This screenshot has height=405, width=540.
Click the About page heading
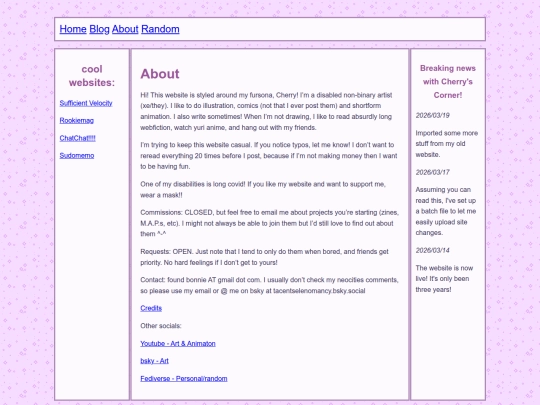pos(160,74)
